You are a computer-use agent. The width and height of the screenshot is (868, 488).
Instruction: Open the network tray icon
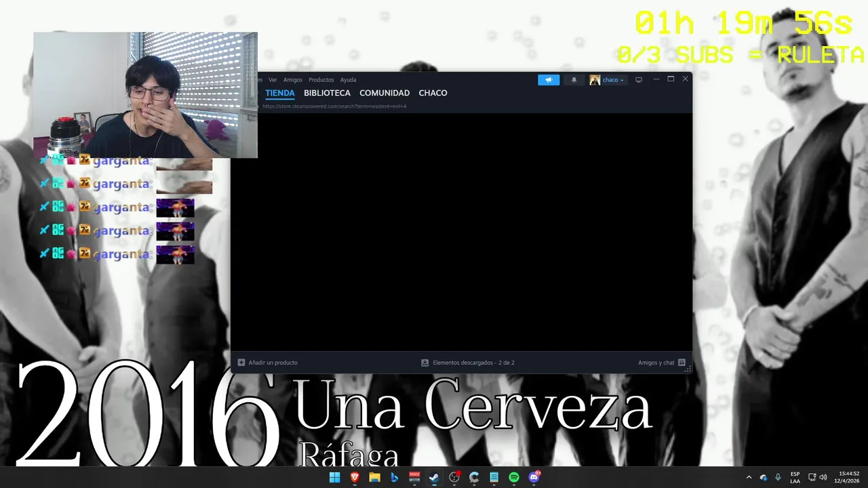coord(812,477)
